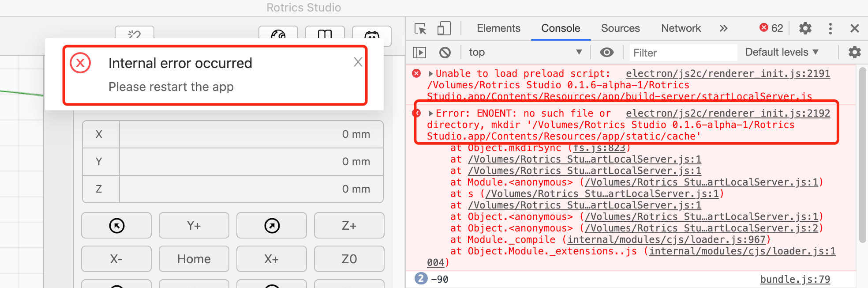The image size is (868, 288).
Task: Move the arm with X- button
Action: coord(116,259)
